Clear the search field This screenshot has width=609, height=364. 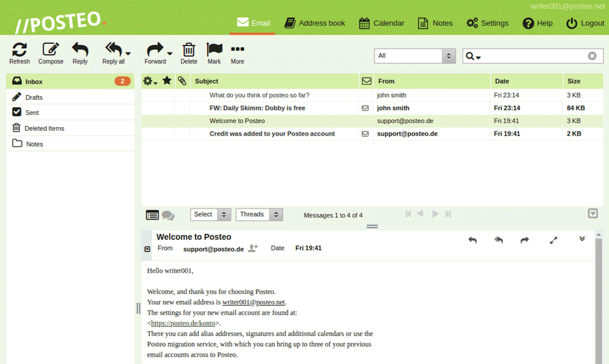tap(592, 56)
